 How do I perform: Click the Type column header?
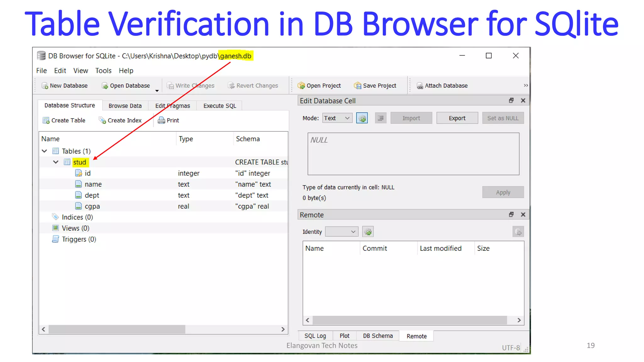pos(205,139)
